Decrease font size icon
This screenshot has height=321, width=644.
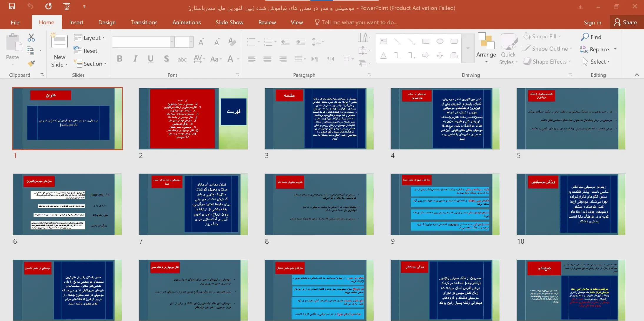click(x=217, y=42)
